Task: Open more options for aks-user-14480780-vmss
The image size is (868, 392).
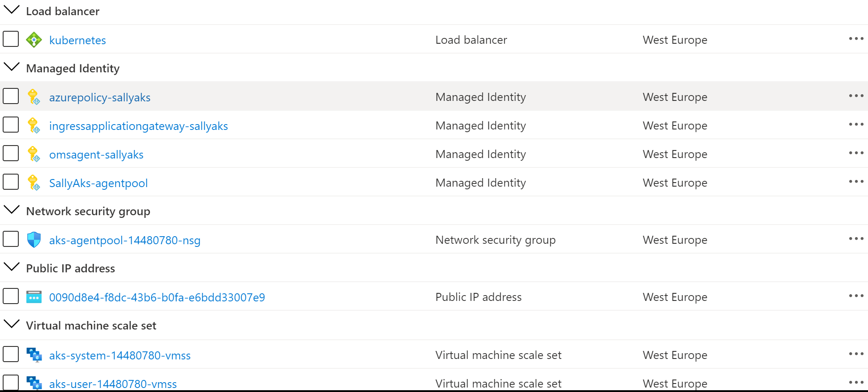Action: pos(856,383)
